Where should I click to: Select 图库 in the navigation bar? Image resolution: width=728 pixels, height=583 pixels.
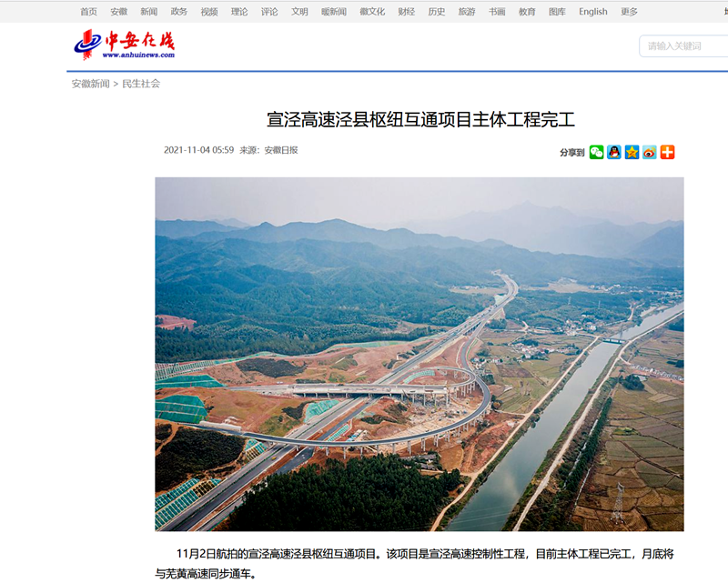tap(557, 12)
